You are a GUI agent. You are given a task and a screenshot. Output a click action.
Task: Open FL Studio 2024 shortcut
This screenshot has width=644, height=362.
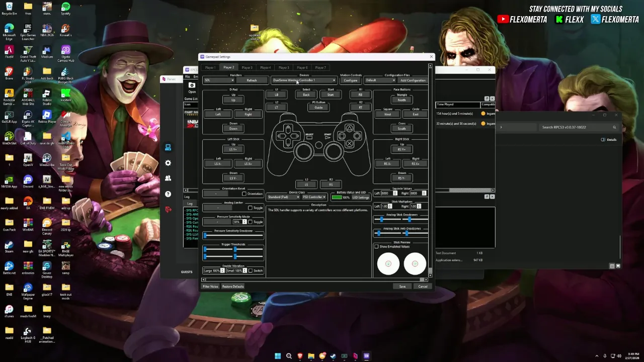coord(28,74)
